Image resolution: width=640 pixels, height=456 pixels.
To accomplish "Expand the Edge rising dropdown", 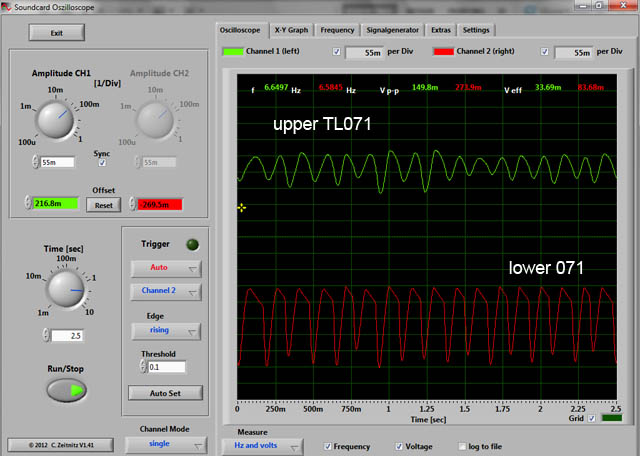I will [165, 331].
